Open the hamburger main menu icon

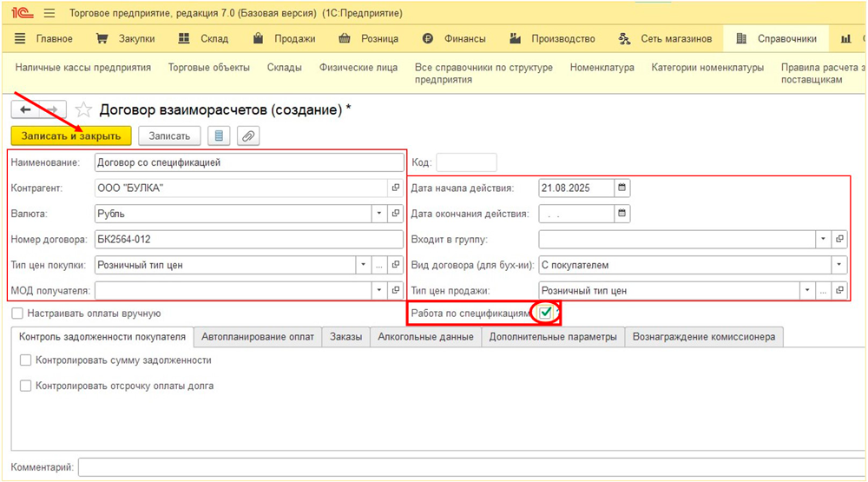coord(49,13)
